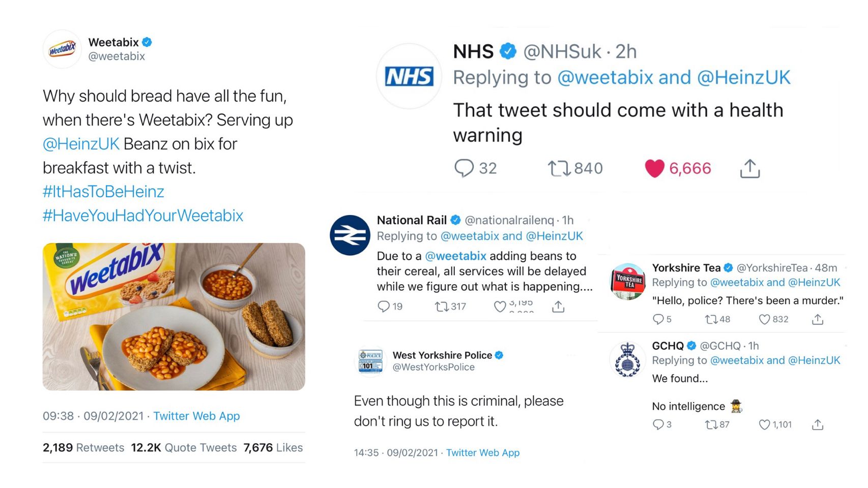This screenshot has width=868, height=488.
Task: Open the #HaveYouHadYourWeetabix hashtag
Action: (143, 216)
